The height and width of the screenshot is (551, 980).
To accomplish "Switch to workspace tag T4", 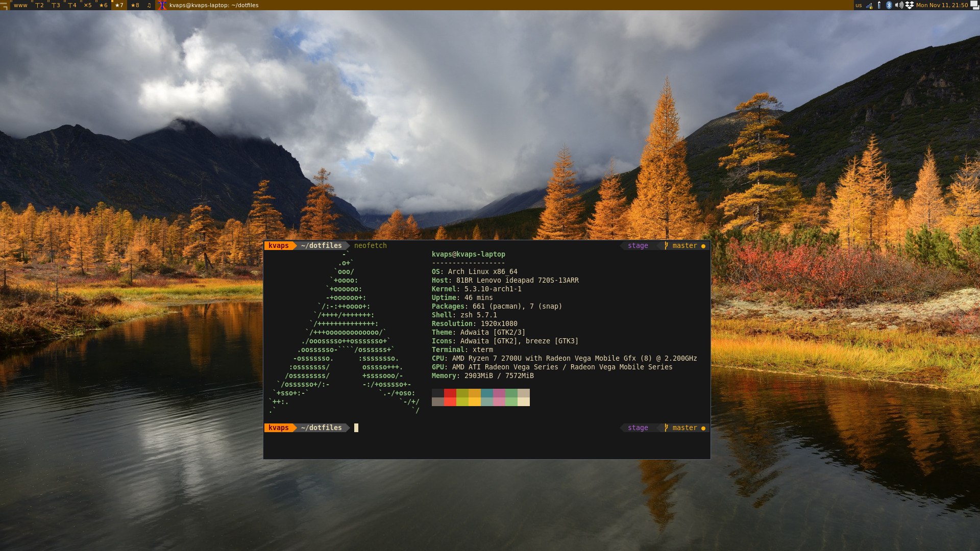I will (71, 5).
